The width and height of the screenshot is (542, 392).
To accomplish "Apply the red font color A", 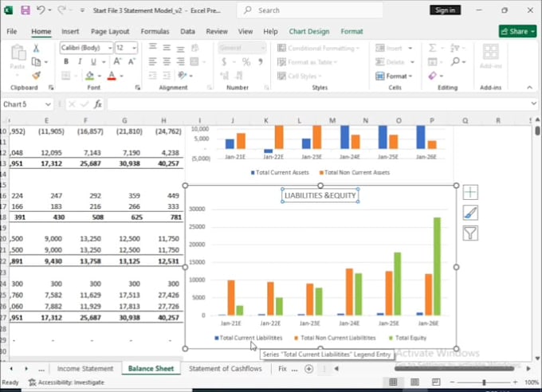I will [112, 76].
